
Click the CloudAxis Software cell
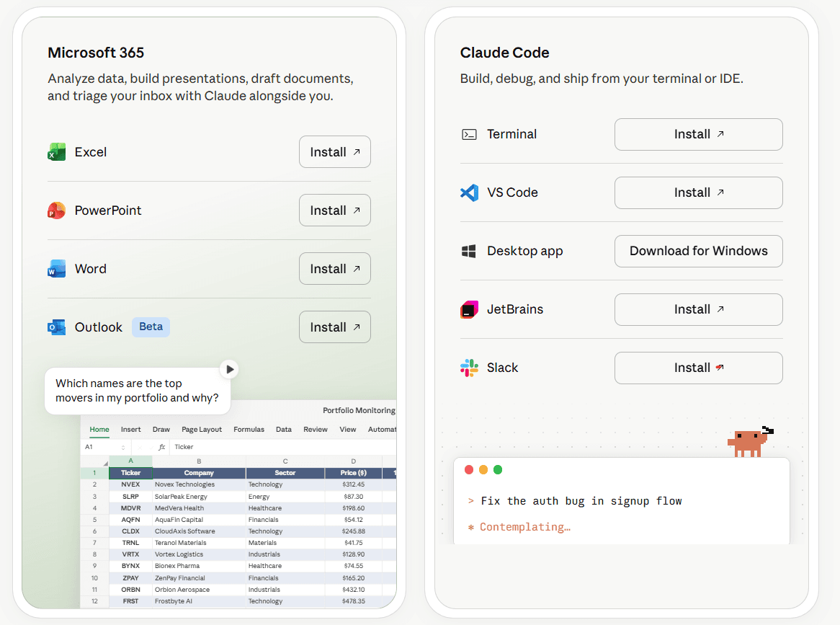click(x=199, y=532)
